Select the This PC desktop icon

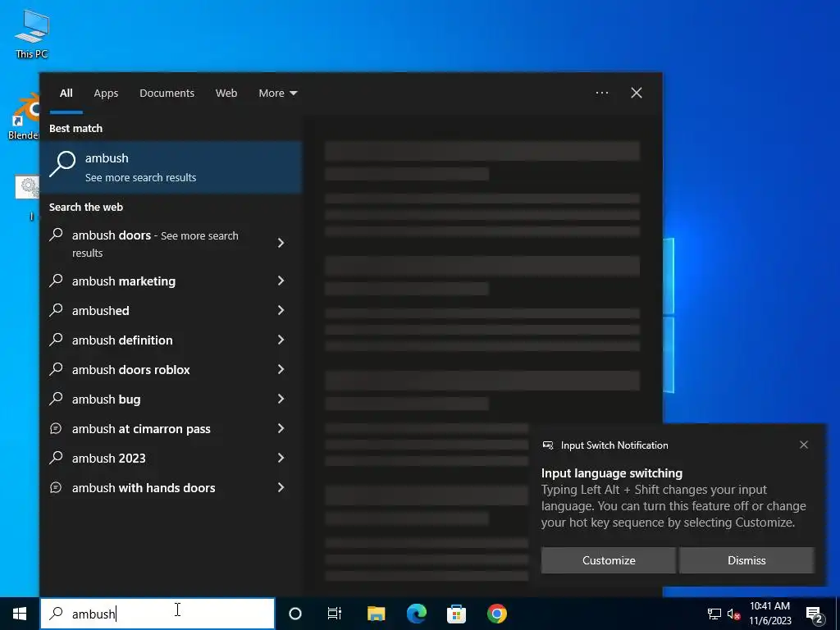click(32, 34)
